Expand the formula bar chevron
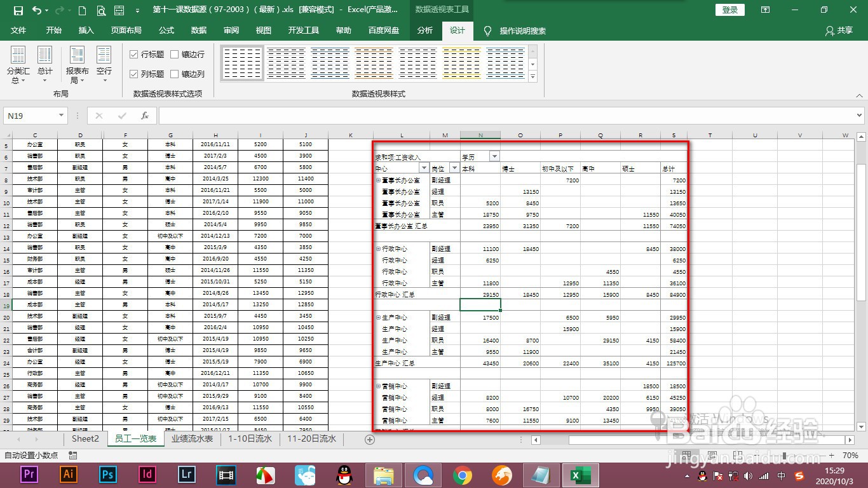 [x=859, y=116]
